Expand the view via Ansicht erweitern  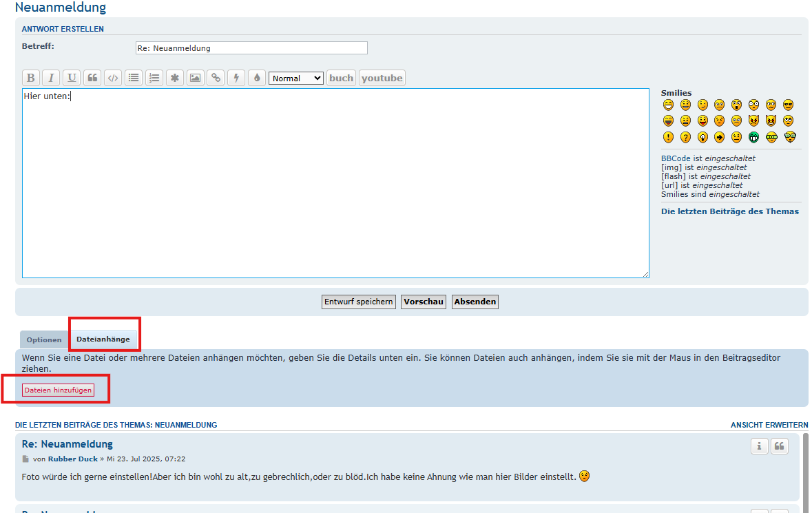pyautogui.click(x=769, y=425)
